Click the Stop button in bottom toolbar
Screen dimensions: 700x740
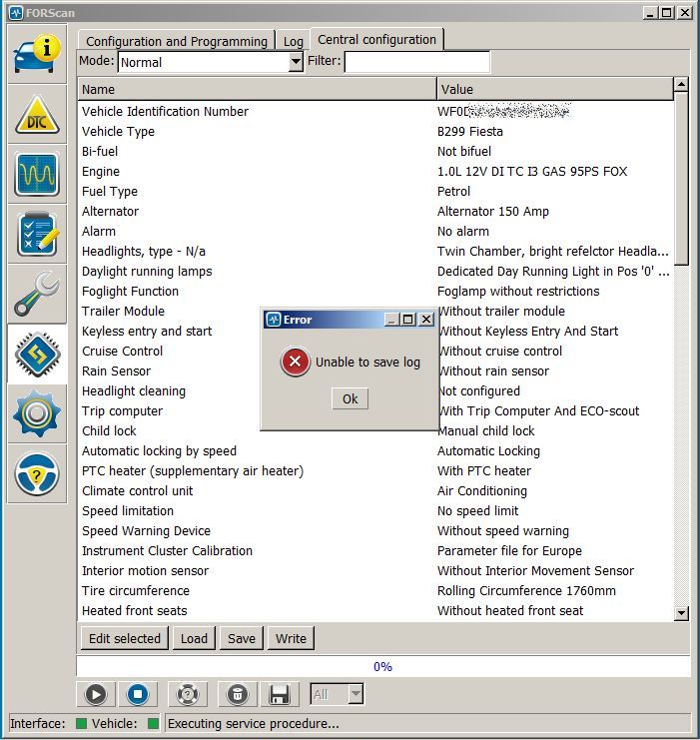click(x=137, y=694)
